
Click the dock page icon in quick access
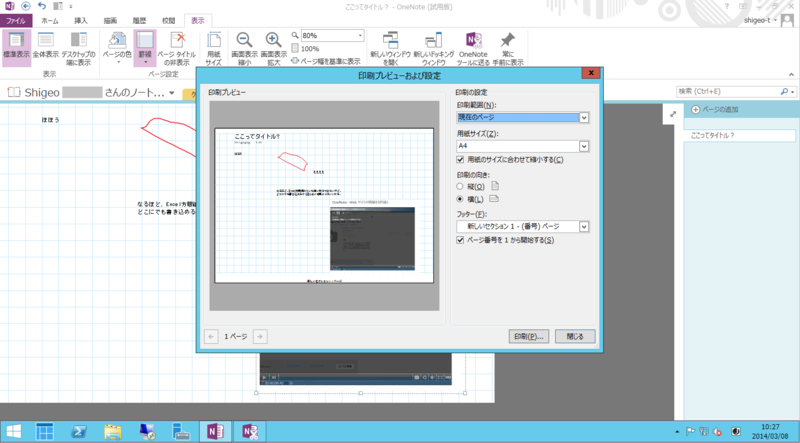tap(58, 6)
